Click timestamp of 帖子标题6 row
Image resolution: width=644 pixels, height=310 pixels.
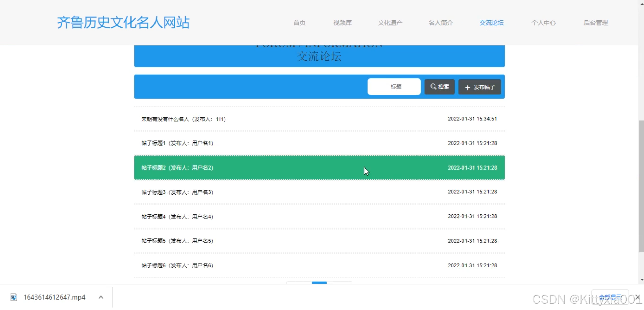472,265
